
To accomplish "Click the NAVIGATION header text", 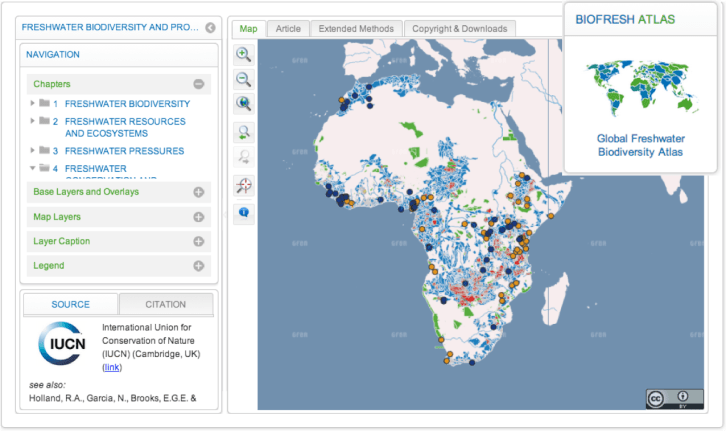I will 53,55.
